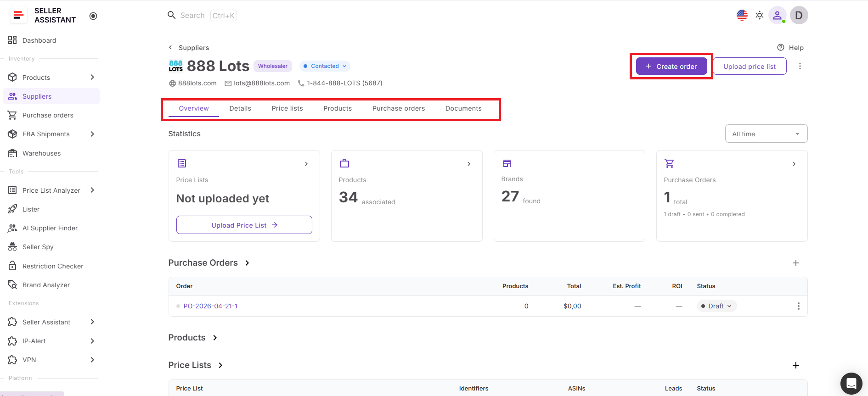Switch to the Overview tab

(x=194, y=108)
